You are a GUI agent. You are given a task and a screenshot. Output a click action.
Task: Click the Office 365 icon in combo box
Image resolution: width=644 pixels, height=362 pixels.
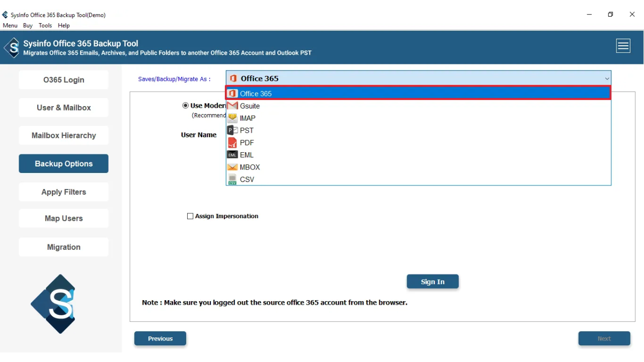tap(233, 78)
